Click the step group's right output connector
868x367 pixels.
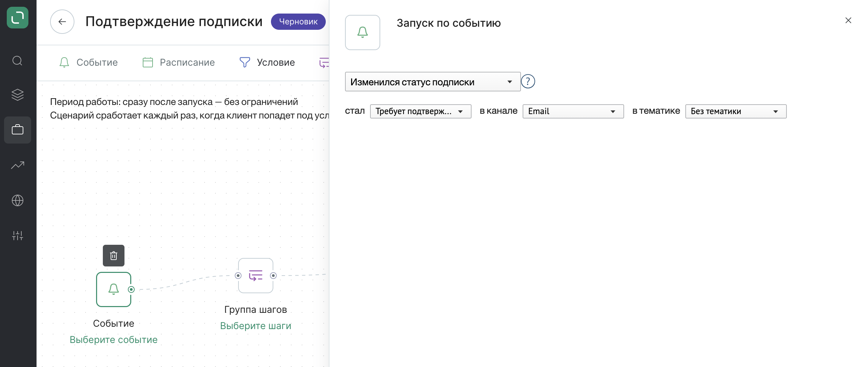coord(273,276)
